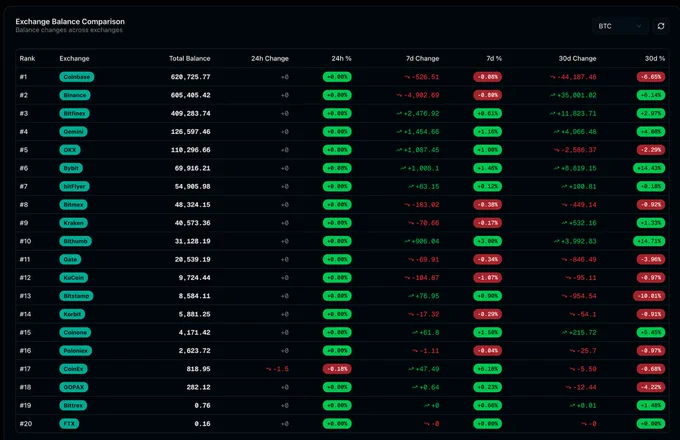Choose the Coinone exchange badge
Screen dimensions: 680x440
(x=75, y=332)
